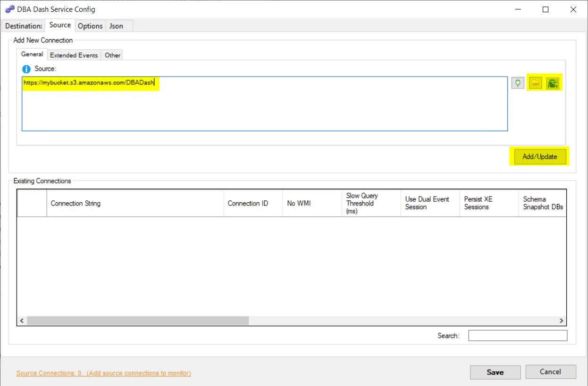Click the green plug connect icon
This screenshot has height=386, width=588.
(x=518, y=84)
